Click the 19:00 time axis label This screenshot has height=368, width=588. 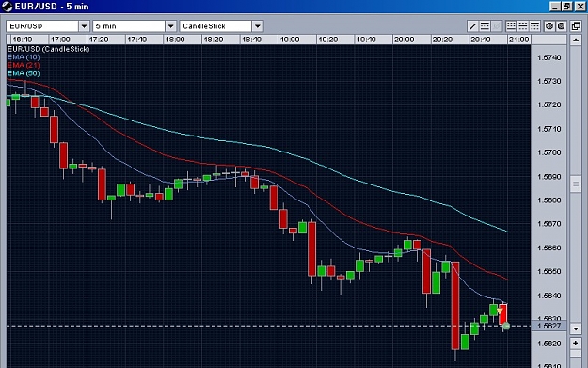click(290, 40)
